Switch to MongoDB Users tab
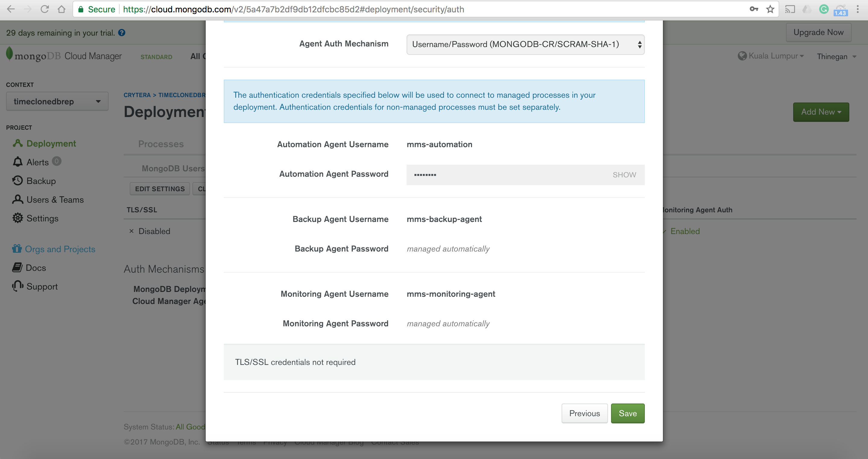The height and width of the screenshot is (459, 868). (173, 168)
